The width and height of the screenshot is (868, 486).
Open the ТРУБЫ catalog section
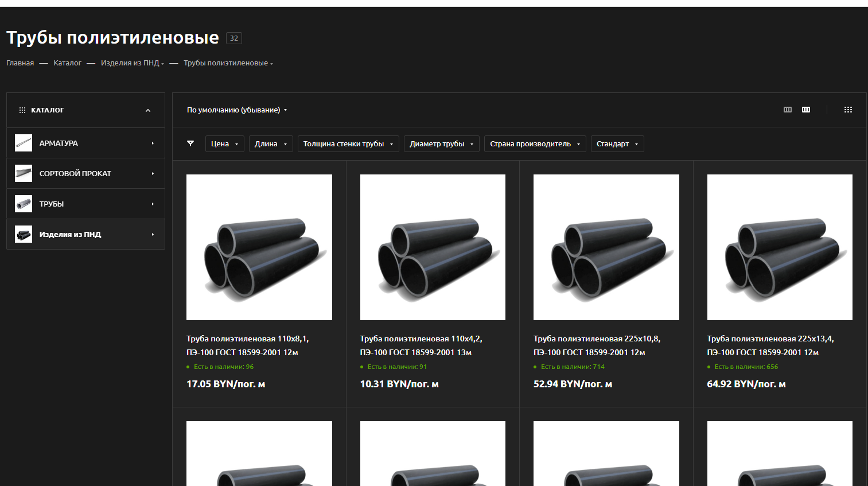pyautogui.click(x=52, y=204)
